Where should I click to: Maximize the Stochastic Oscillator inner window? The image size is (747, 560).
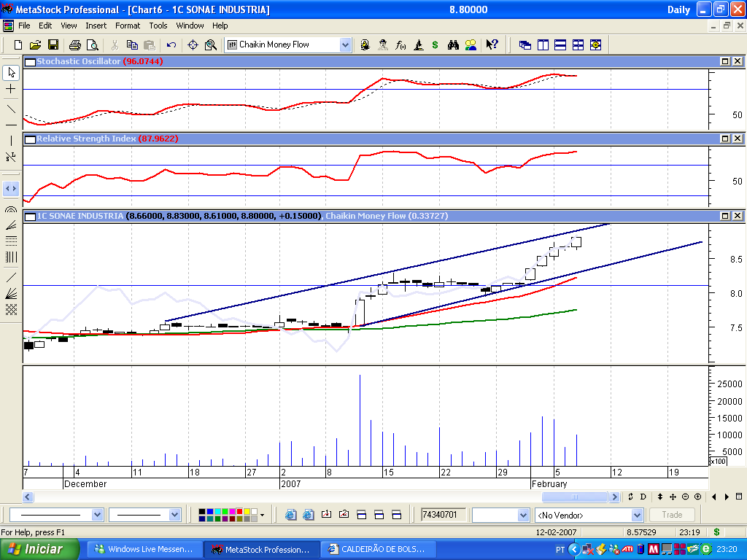(726, 62)
